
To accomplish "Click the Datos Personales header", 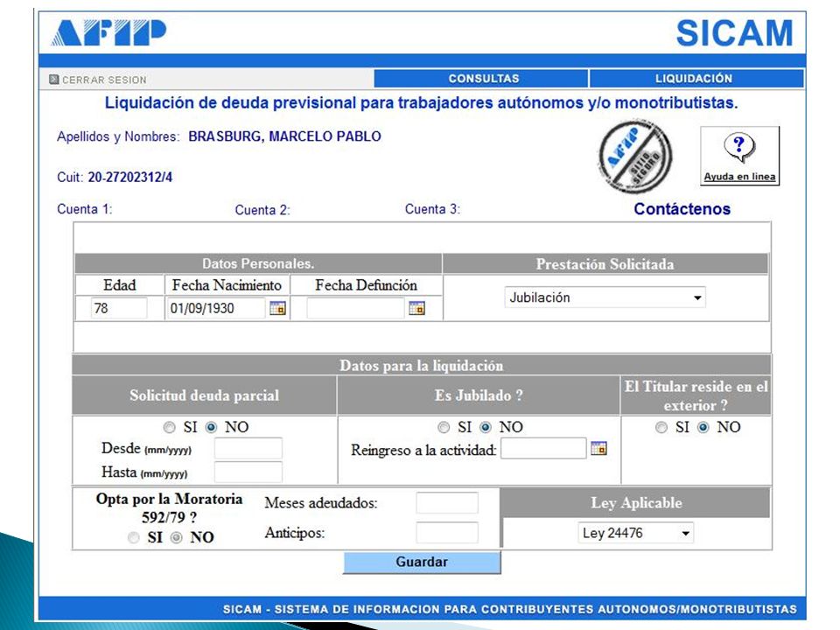I will [x=258, y=263].
